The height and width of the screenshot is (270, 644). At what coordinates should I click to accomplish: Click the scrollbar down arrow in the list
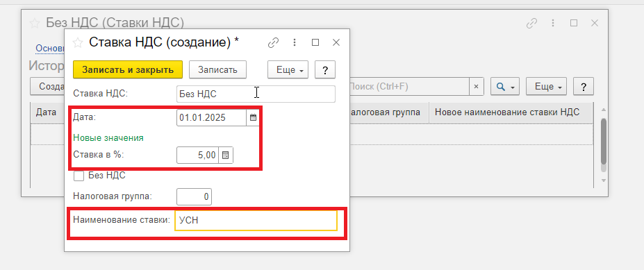click(603, 180)
